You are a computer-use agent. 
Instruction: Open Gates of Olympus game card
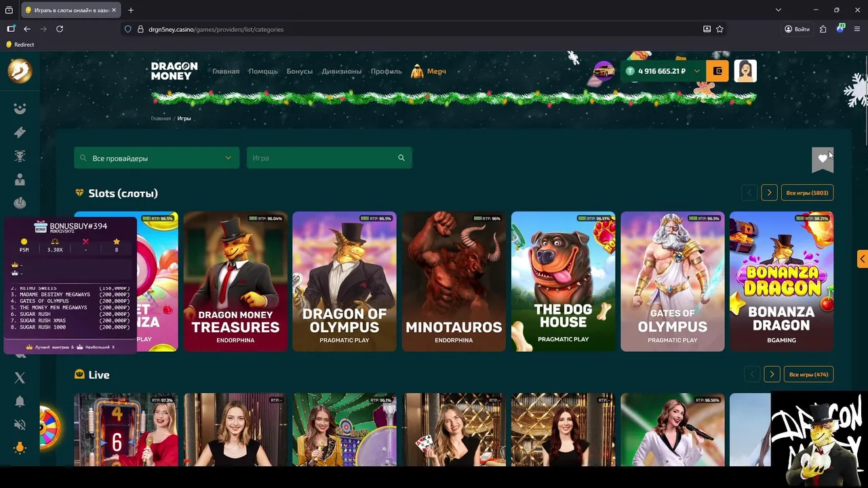[x=672, y=281]
